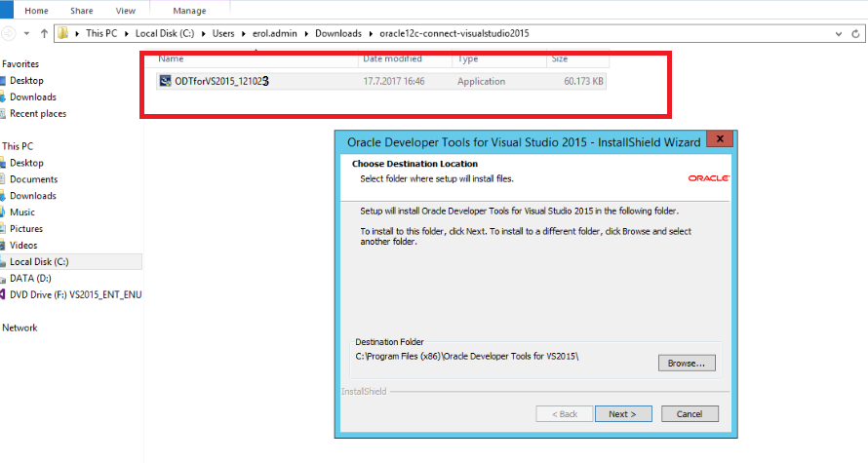Sort files by the Date modified column

393,59
